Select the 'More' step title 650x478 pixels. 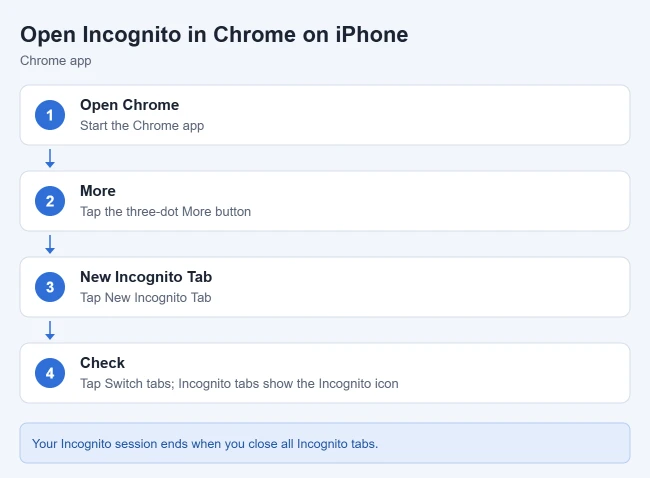click(x=98, y=191)
